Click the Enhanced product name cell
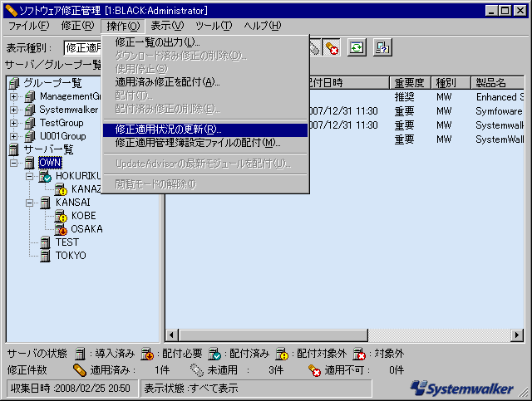The width and height of the screenshot is (532, 401). 500,97
